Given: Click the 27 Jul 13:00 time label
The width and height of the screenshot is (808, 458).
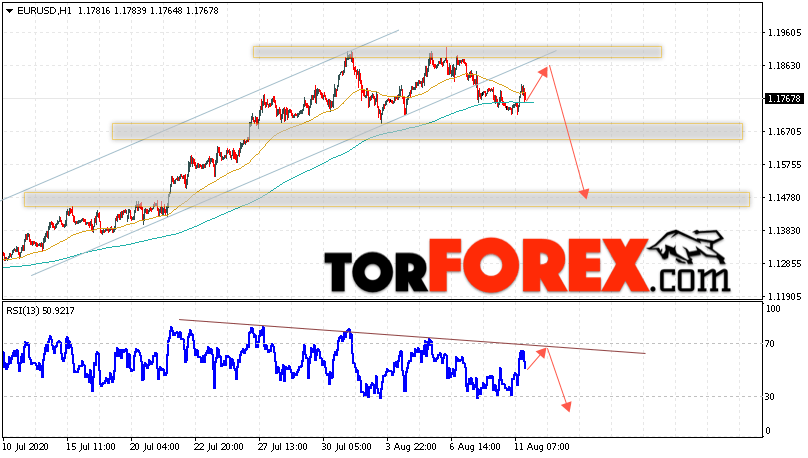Looking at the screenshot, I should click(283, 447).
